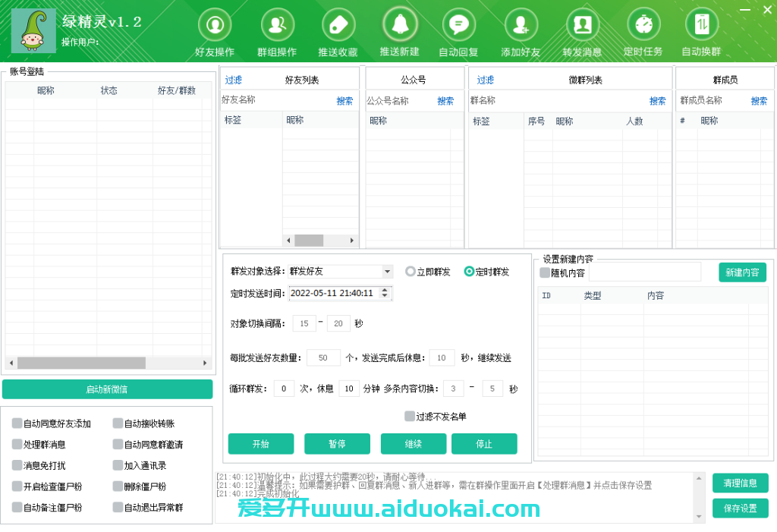This screenshot has height=532, width=777.
Task: Click the 开始 button
Action: pos(261,444)
